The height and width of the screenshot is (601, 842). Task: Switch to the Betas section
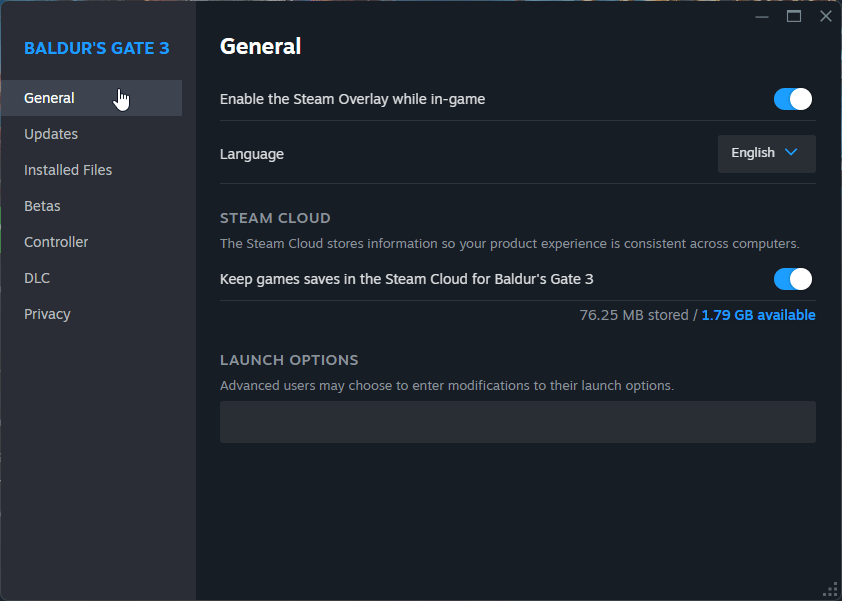coord(42,206)
